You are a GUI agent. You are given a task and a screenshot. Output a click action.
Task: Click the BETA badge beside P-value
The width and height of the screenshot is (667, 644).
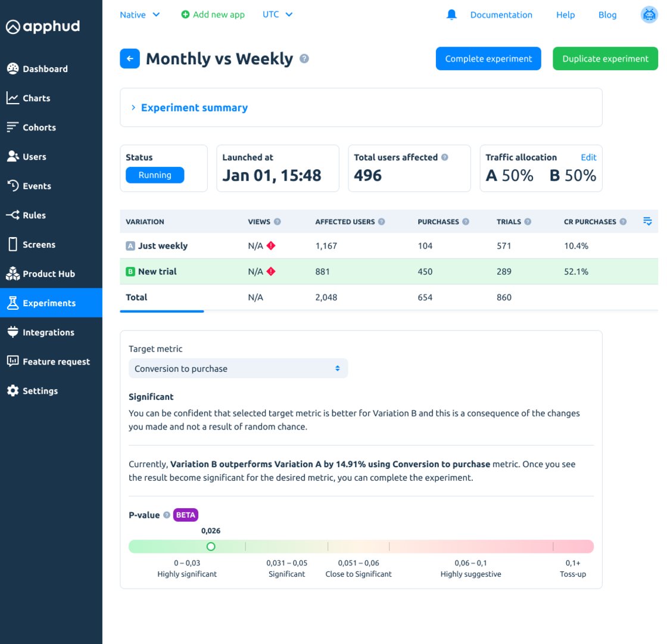(185, 515)
